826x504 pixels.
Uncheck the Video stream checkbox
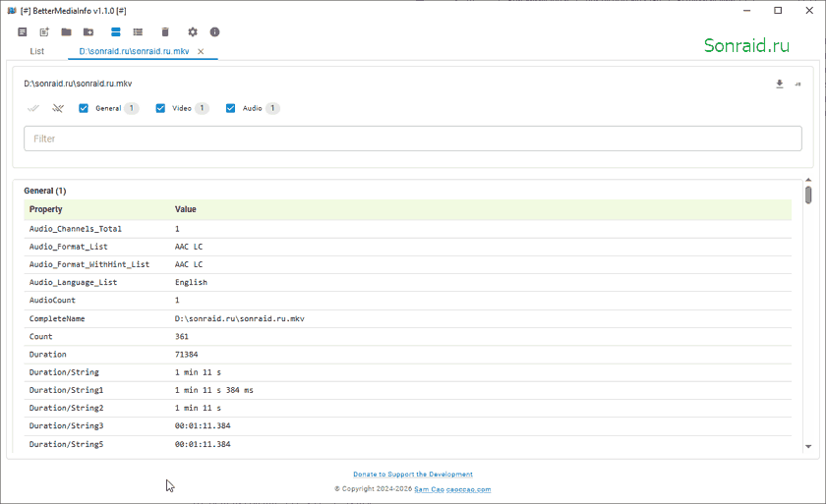click(x=160, y=108)
